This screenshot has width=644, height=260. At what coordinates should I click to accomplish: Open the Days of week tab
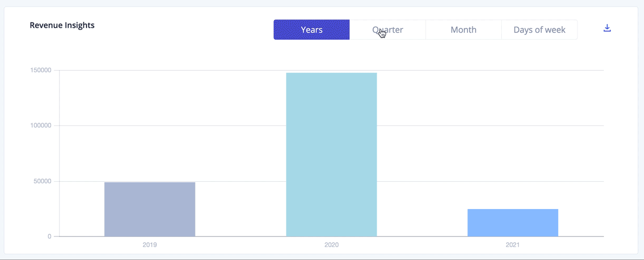point(539,29)
